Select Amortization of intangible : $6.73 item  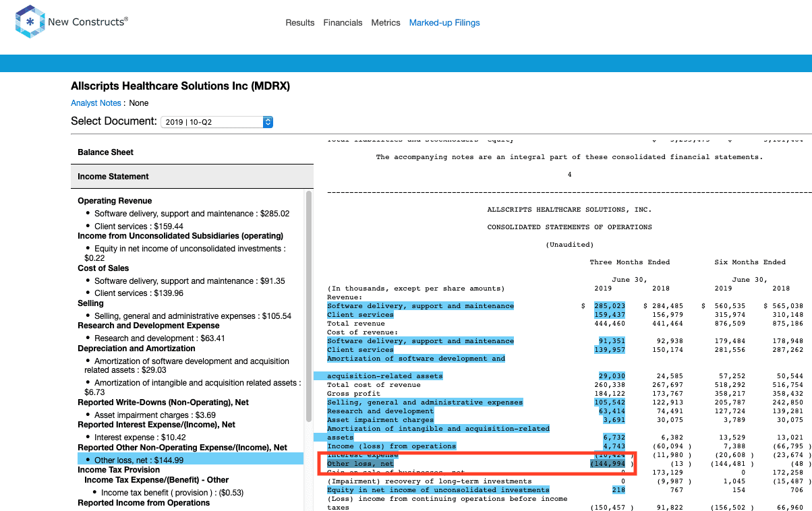(192, 387)
